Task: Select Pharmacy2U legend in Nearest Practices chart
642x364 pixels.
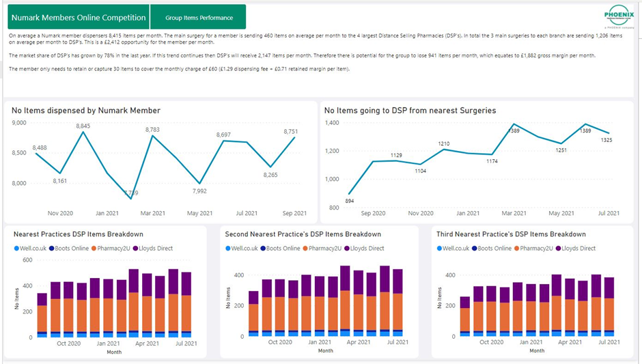Action: click(x=111, y=248)
